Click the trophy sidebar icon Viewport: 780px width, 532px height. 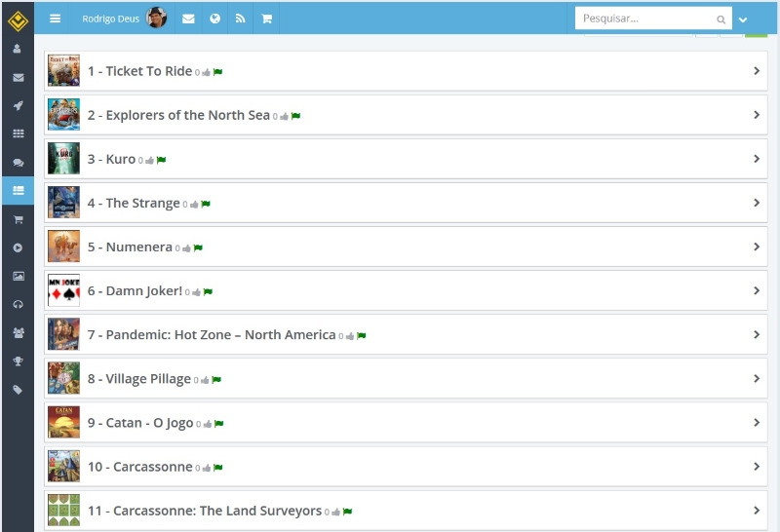tap(18, 361)
